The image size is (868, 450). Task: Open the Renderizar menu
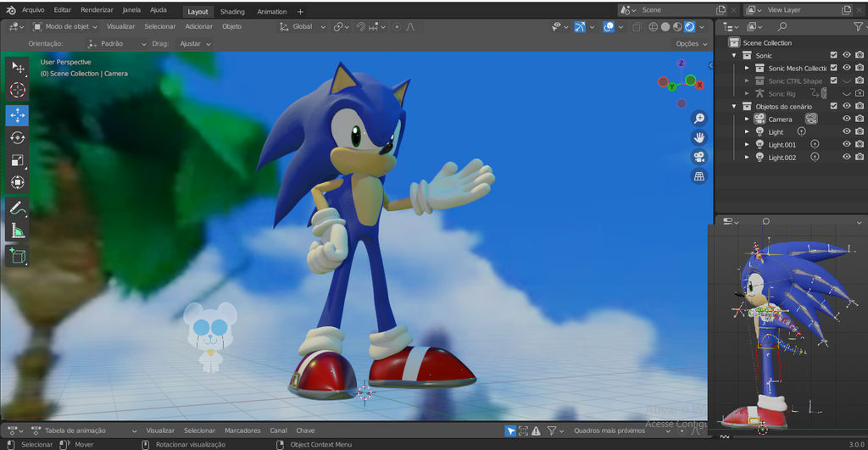point(97,10)
